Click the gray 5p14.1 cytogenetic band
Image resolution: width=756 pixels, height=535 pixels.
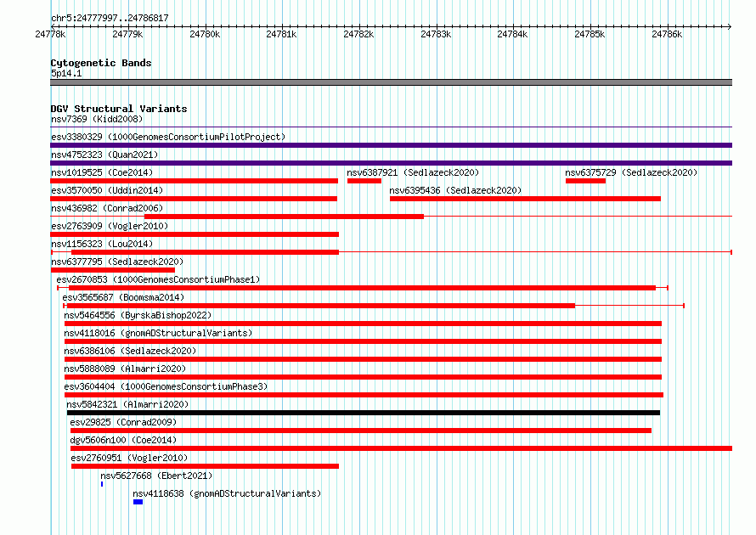click(391, 82)
